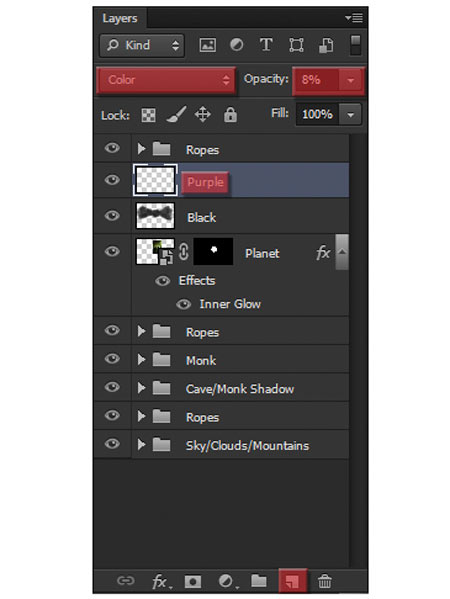The width and height of the screenshot is (450, 599).
Task: Expand the Sky/Clouds/Mountains group
Action: (141, 444)
